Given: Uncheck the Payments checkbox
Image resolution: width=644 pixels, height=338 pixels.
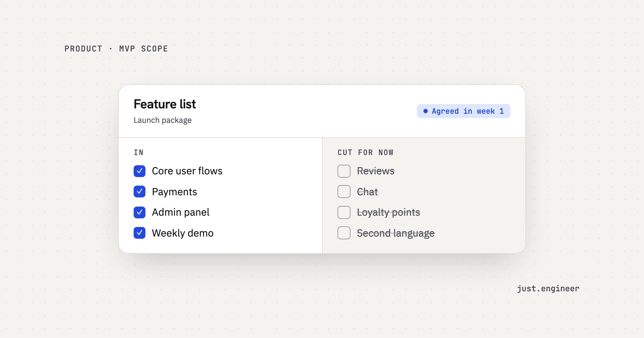Looking at the screenshot, I should pyautogui.click(x=140, y=192).
